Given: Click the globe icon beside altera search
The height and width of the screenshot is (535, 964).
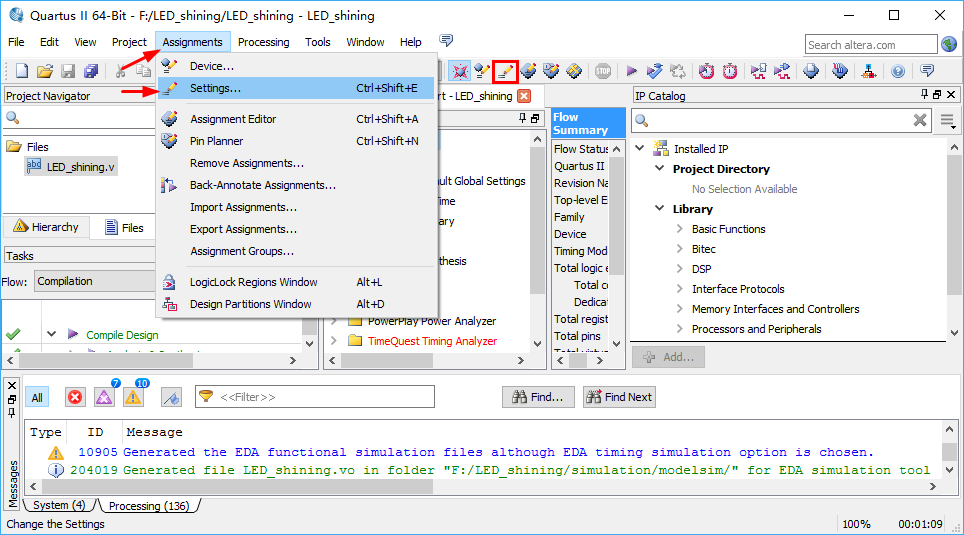Looking at the screenshot, I should click(949, 44).
